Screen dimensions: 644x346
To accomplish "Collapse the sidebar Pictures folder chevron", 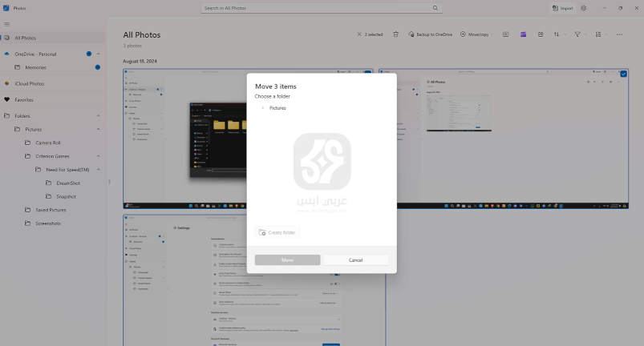I will tap(98, 129).
